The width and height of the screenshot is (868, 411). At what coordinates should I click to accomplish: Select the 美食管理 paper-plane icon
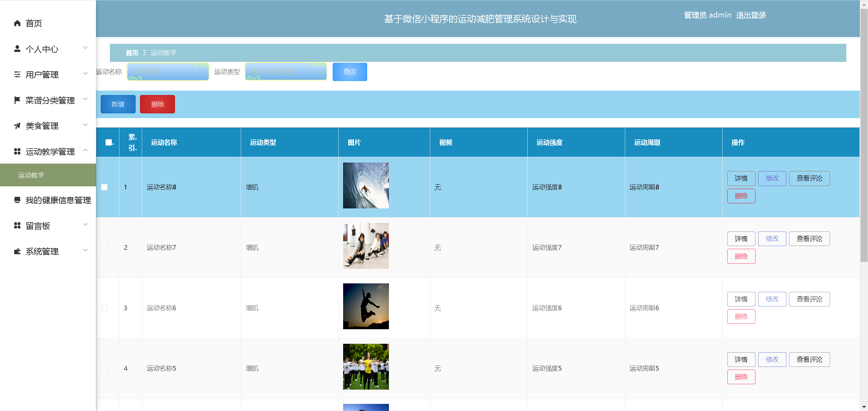(x=17, y=125)
